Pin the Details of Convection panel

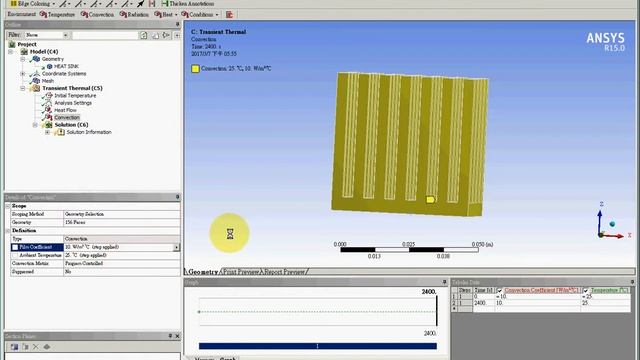click(x=177, y=197)
